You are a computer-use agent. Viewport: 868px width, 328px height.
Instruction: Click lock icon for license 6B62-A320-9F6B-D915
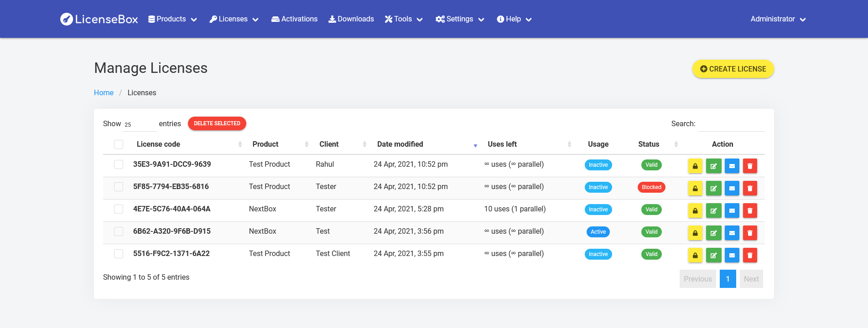[695, 233]
